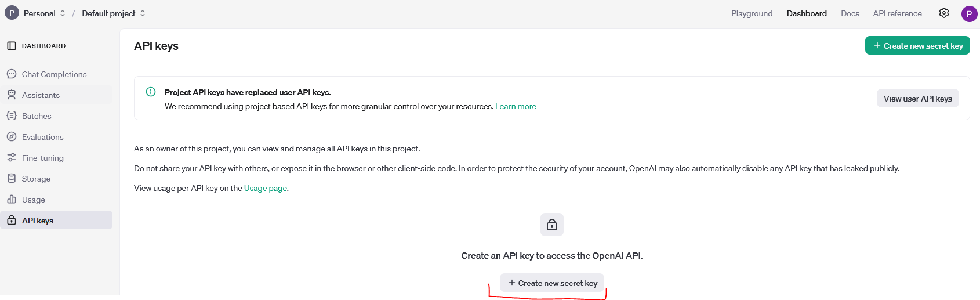Screen dimensions: 980x300
Task: Click the Usage bar chart icon
Action: tap(12, 200)
